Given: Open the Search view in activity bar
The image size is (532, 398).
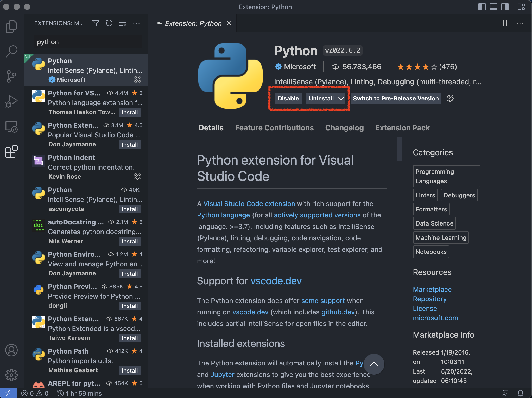Looking at the screenshot, I should point(11,51).
